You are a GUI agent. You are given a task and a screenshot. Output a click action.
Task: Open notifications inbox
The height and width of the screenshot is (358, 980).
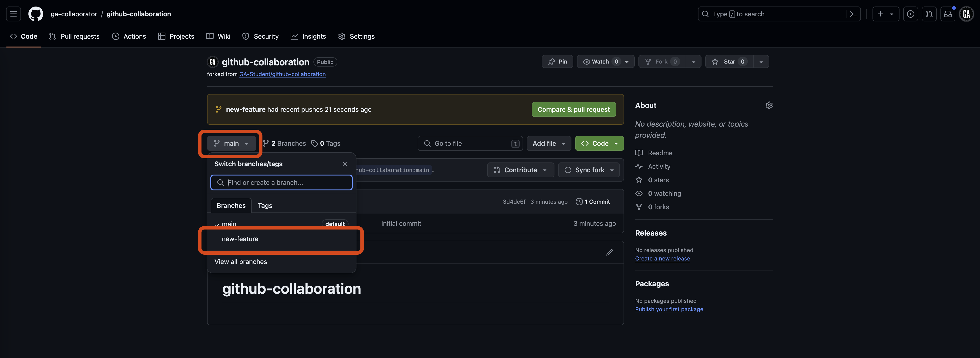coord(948,14)
